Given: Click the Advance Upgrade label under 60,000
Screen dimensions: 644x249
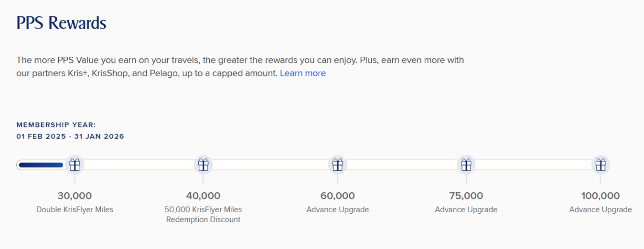Looking at the screenshot, I should 338,210.
